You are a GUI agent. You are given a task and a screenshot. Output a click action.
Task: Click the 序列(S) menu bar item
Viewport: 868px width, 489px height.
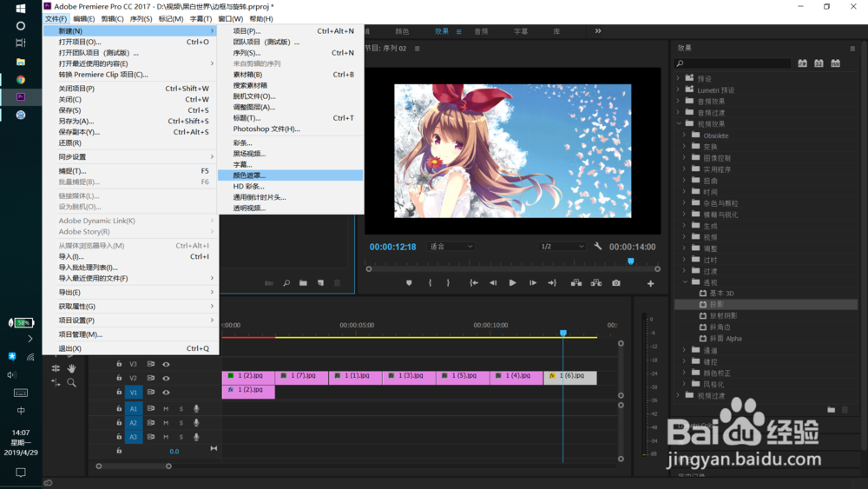click(141, 19)
